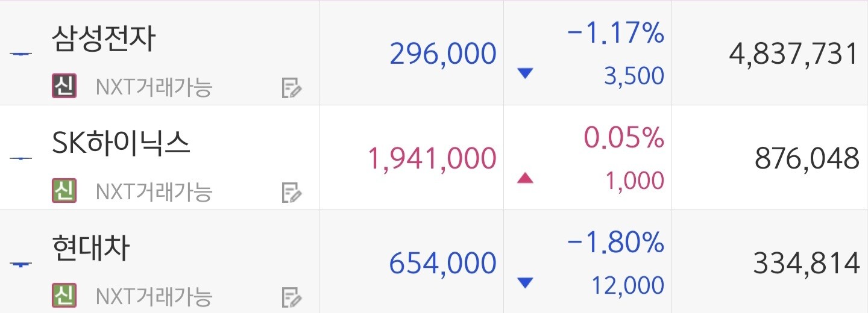
Task: Select the 현대차 price 654,000
Action: (x=443, y=263)
